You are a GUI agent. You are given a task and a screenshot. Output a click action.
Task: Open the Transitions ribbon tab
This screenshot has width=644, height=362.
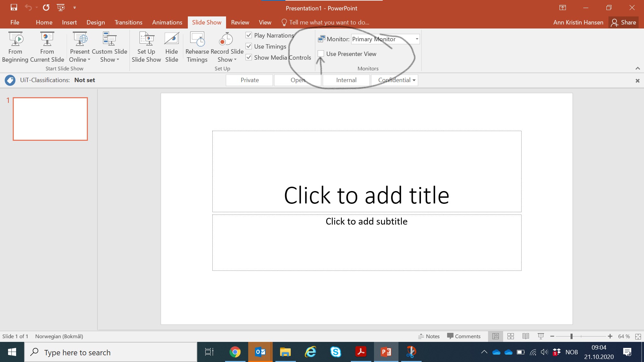point(128,22)
